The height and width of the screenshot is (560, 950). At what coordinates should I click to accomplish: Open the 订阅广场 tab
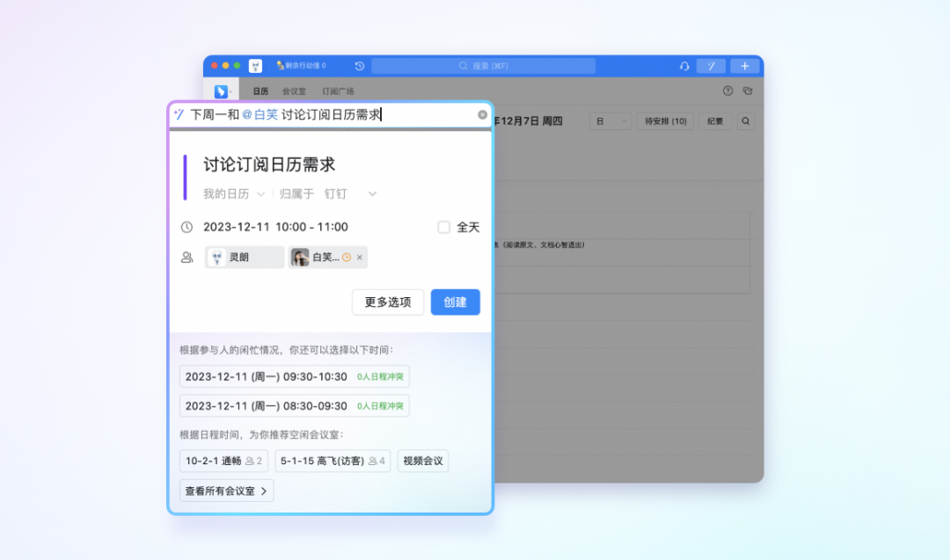tap(338, 91)
